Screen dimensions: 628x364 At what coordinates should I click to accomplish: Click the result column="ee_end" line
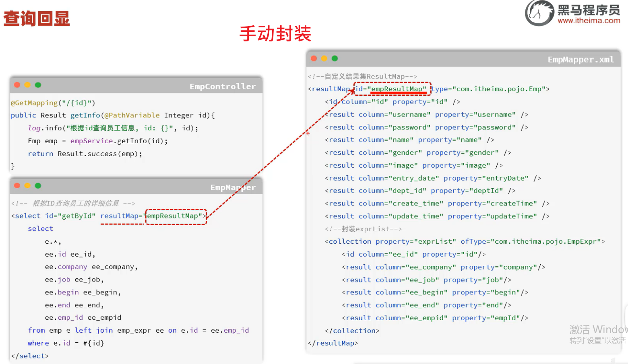coord(427,305)
